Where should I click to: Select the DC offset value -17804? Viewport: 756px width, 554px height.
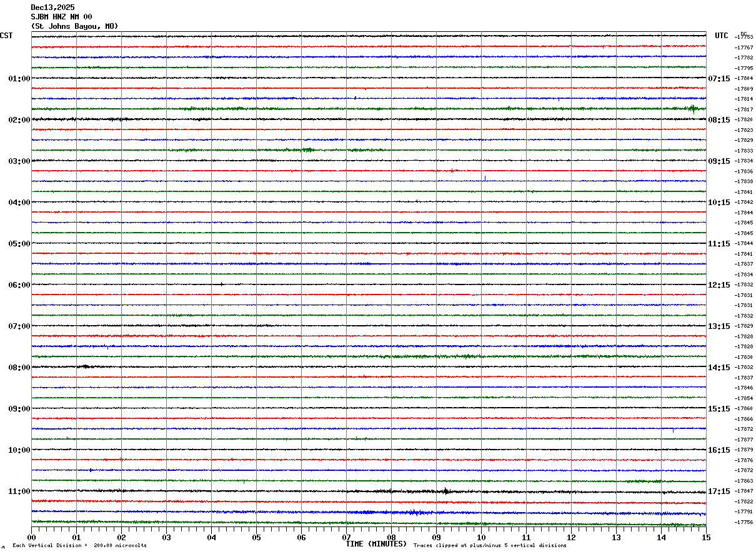pyautogui.click(x=744, y=78)
